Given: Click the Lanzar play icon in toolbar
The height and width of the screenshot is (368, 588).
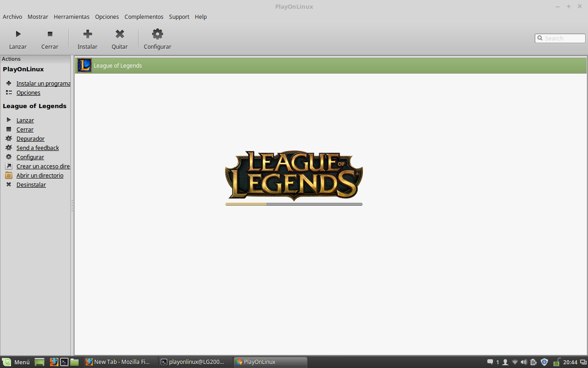Looking at the screenshot, I should (x=18, y=34).
